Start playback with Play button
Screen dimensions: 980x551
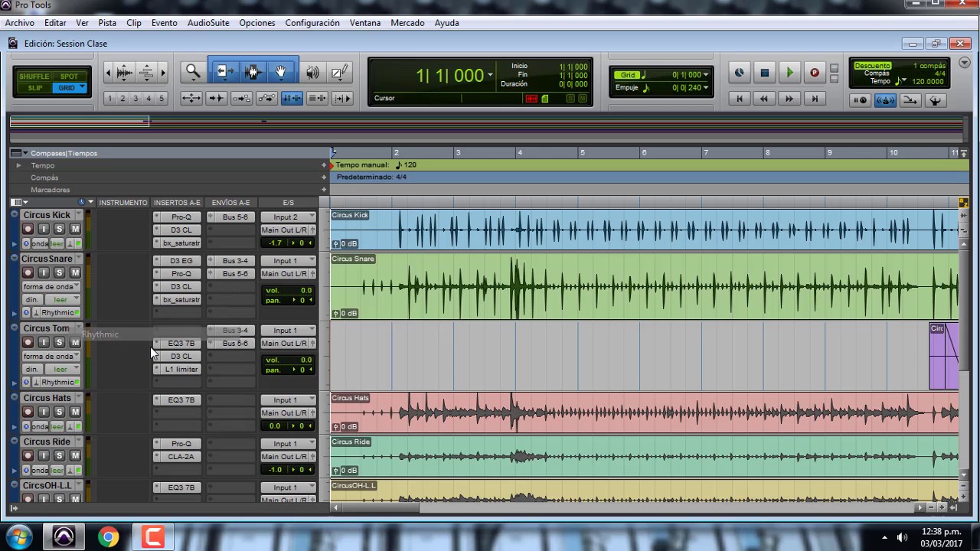pyautogui.click(x=789, y=73)
